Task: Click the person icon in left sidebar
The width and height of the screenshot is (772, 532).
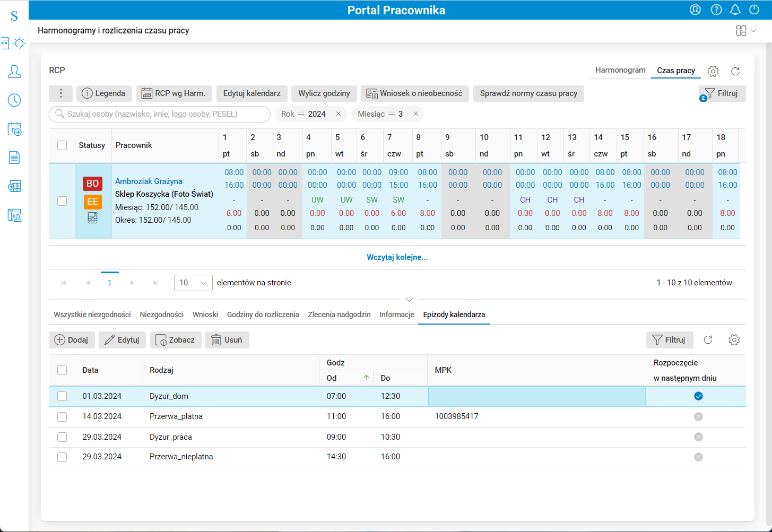Action: point(14,72)
